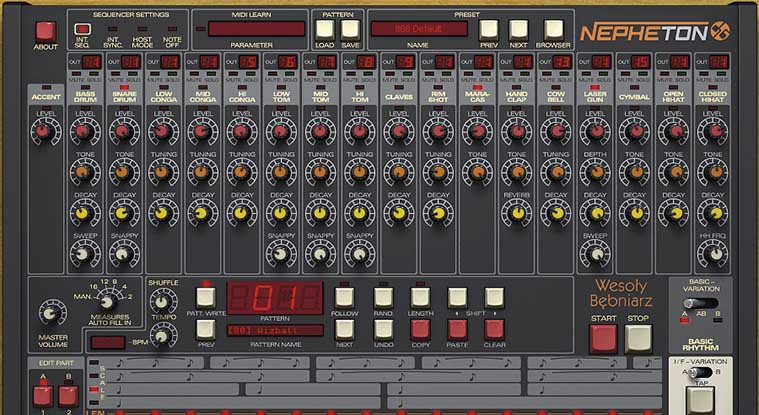759x415 pixels.
Task: Click the red ABOUT button
Action: pos(46,32)
